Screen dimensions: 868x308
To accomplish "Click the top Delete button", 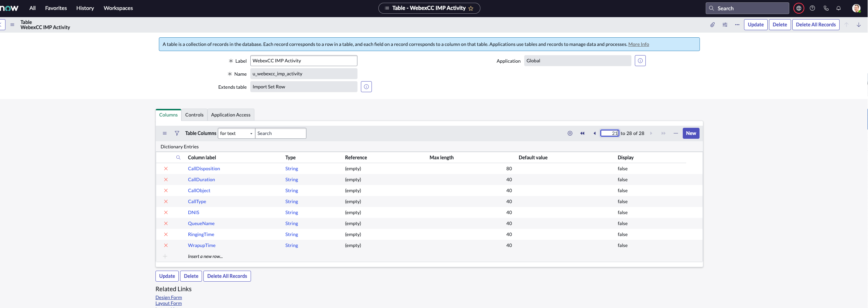I will coord(780,25).
